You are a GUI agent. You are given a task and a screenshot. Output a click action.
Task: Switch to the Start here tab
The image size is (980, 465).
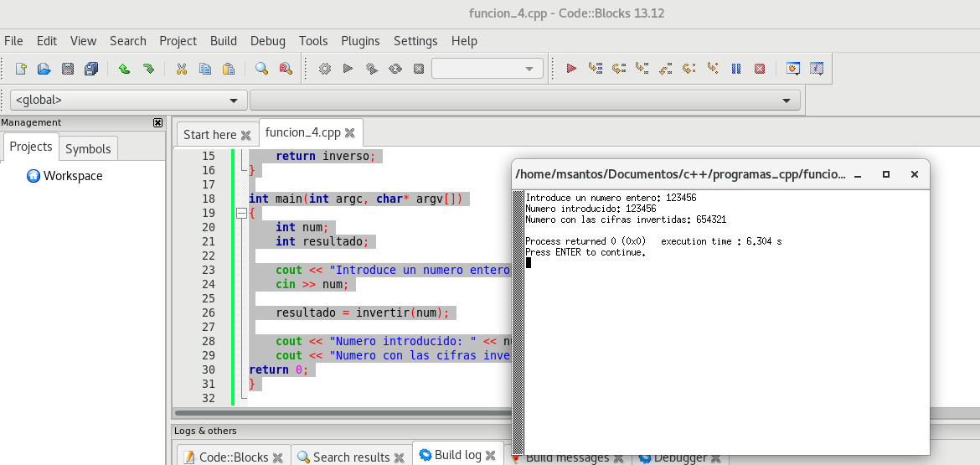click(x=209, y=135)
